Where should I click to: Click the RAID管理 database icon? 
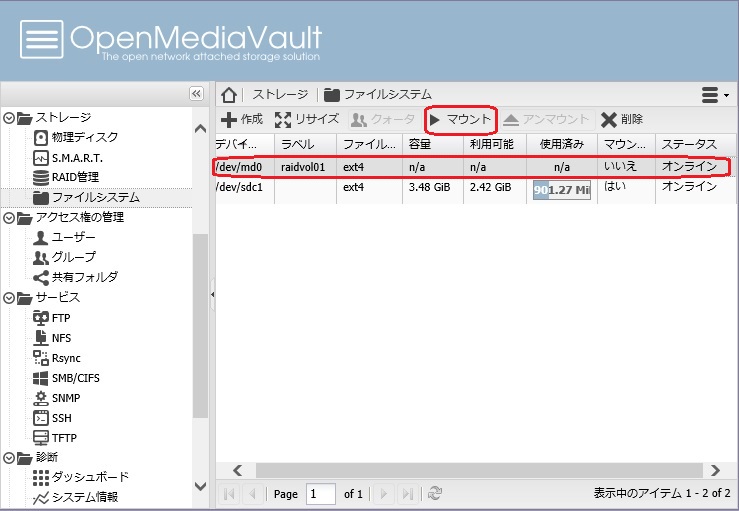(41, 177)
